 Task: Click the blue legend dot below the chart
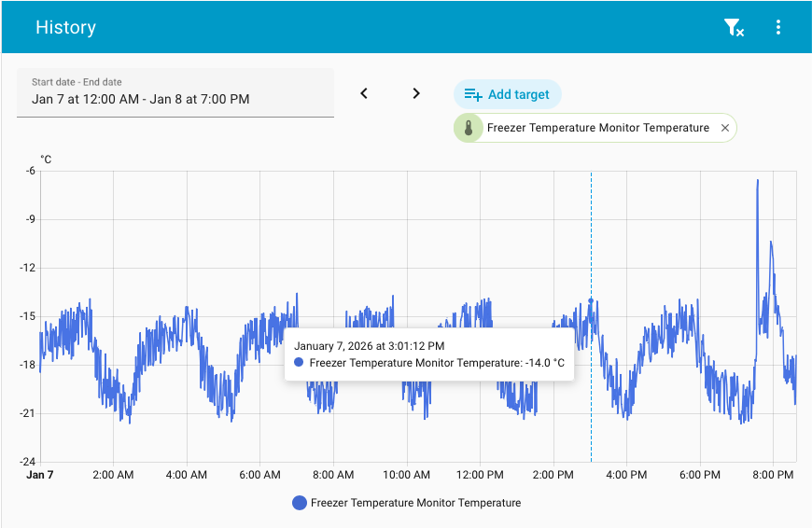(300, 503)
